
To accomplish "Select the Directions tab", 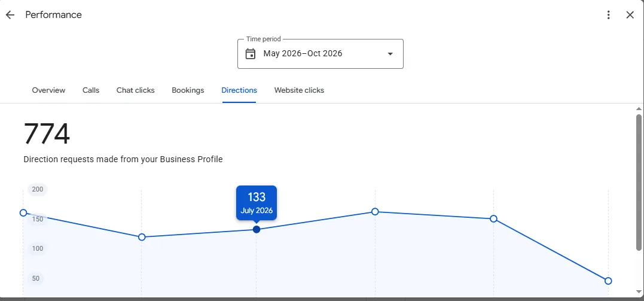I will [239, 90].
